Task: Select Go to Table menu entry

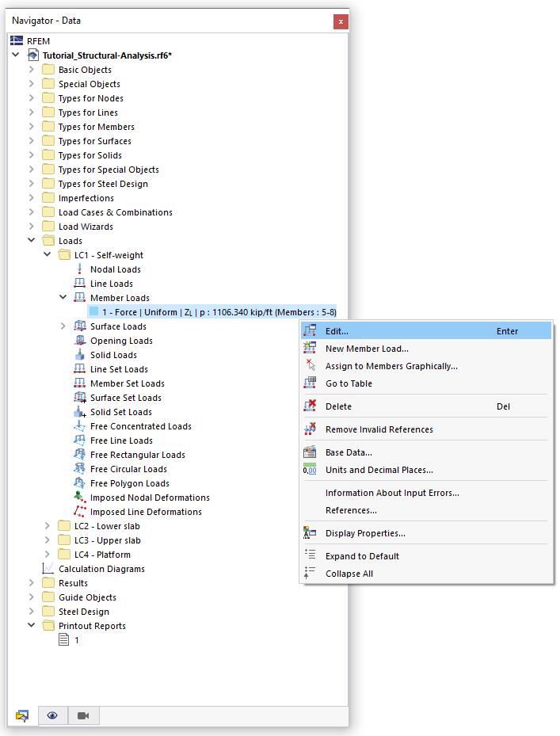Action: [426, 383]
